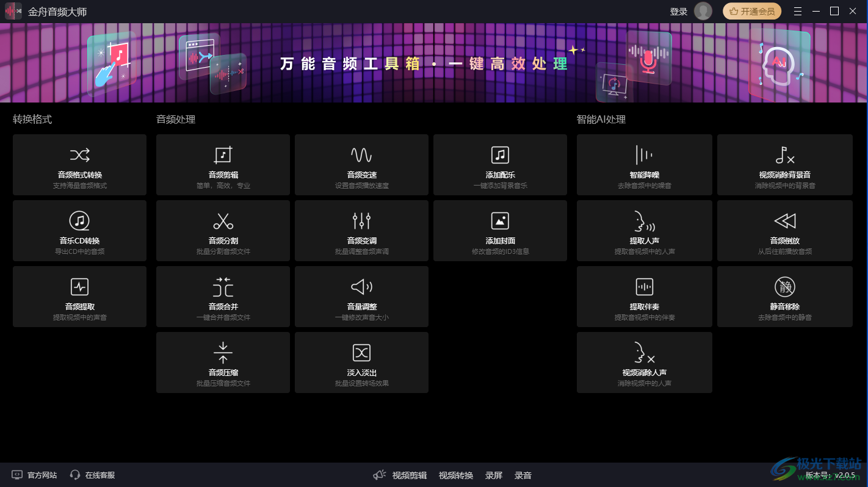868x487 pixels.
Task: Open the 音频格式转换 tool icon
Action: pos(80,154)
